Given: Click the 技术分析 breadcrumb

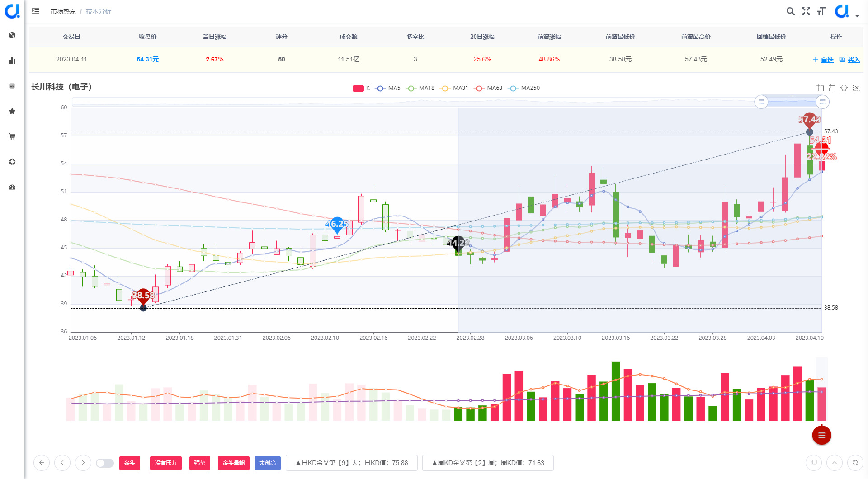Looking at the screenshot, I should point(99,11).
